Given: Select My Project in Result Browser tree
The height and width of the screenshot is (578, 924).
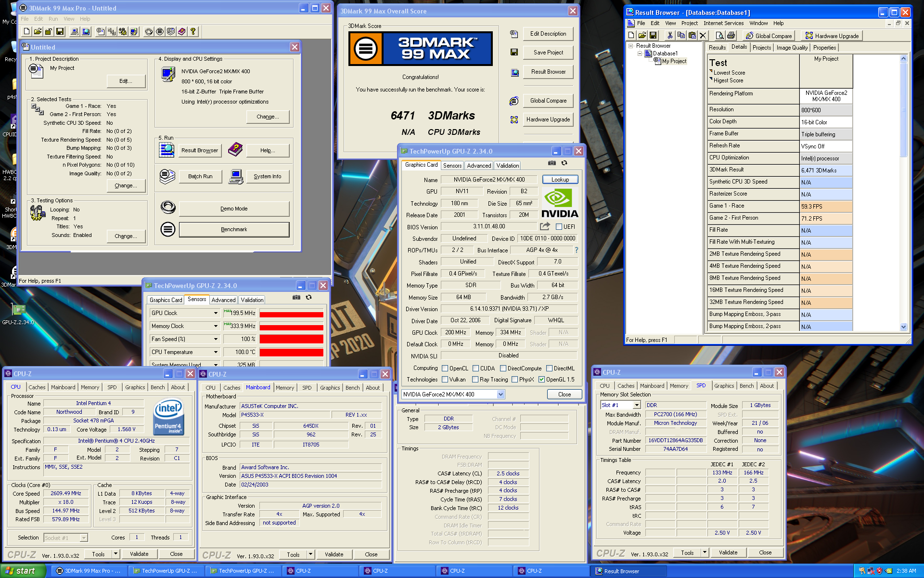Looking at the screenshot, I should tap(674, 61).
